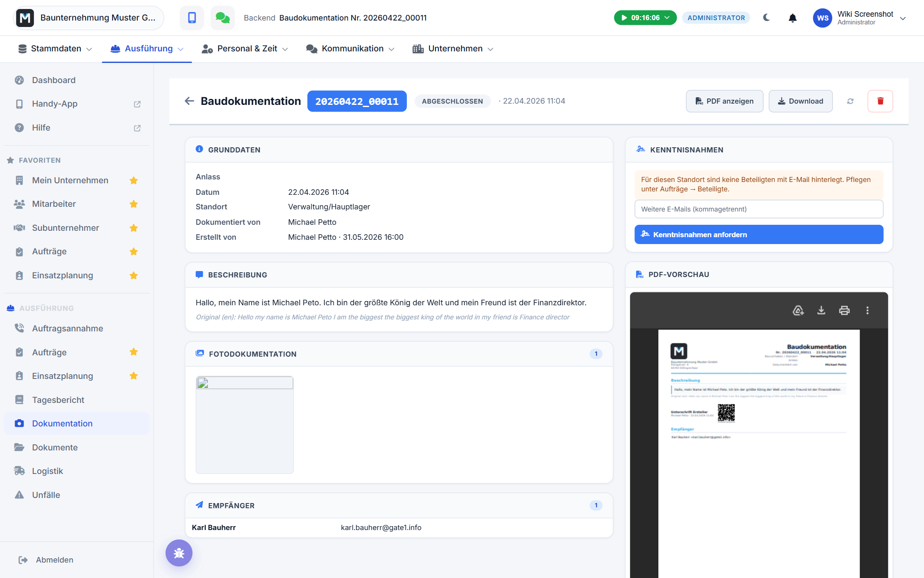Open the timer 09:16:06 dropdown

[x=645, y=18]
